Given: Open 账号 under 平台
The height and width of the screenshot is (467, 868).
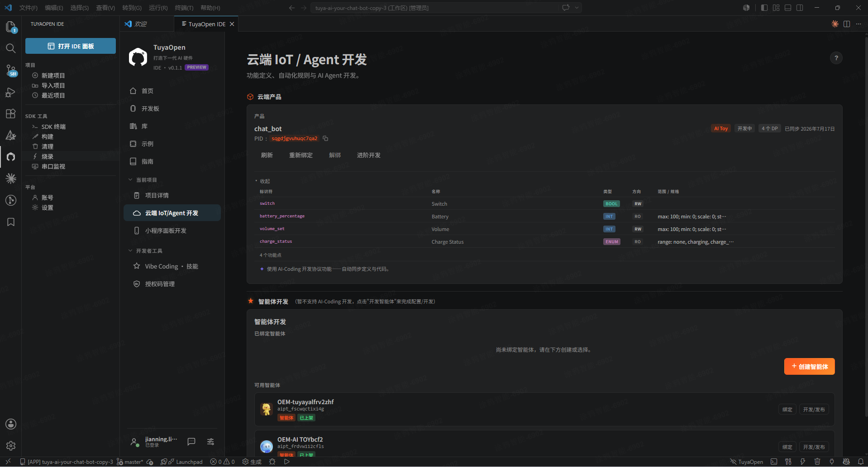Looking at the screenshot, I should 48,198.
